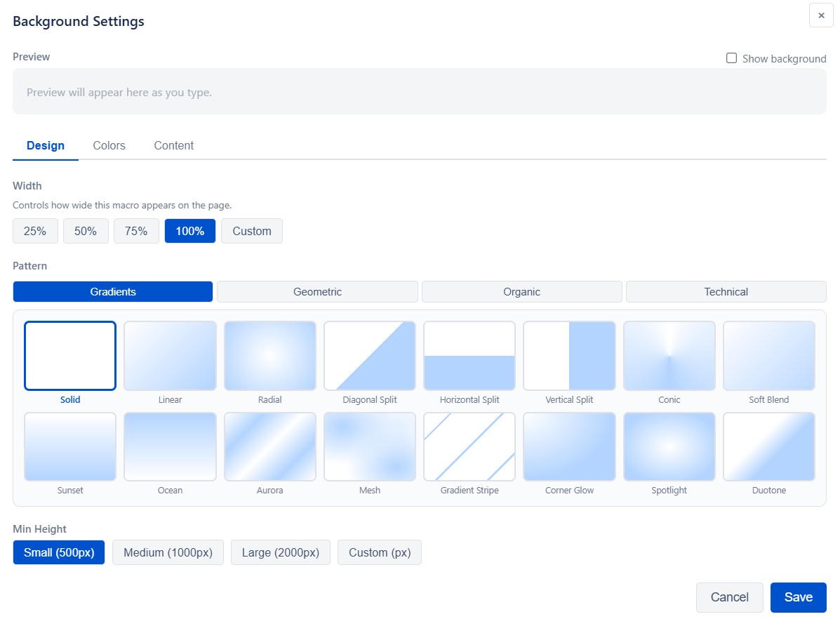This screenshot has height=619, width=840.
Task: Select the Diagonal Split pattern
Action: (369, 355)
